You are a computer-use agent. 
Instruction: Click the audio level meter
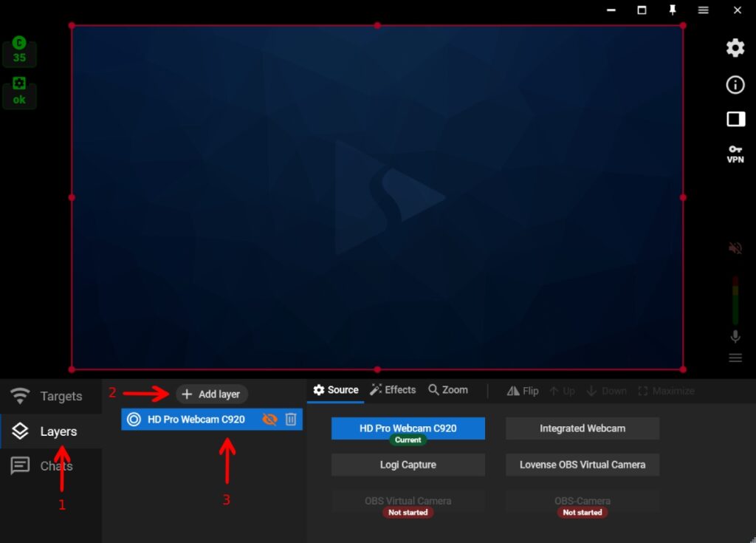coord(735,301)
